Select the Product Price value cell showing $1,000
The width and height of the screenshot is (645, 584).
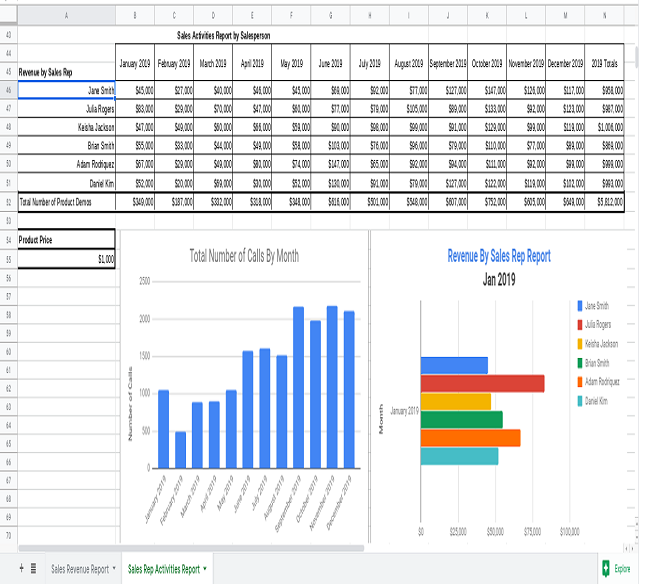[x=67, y=259]
